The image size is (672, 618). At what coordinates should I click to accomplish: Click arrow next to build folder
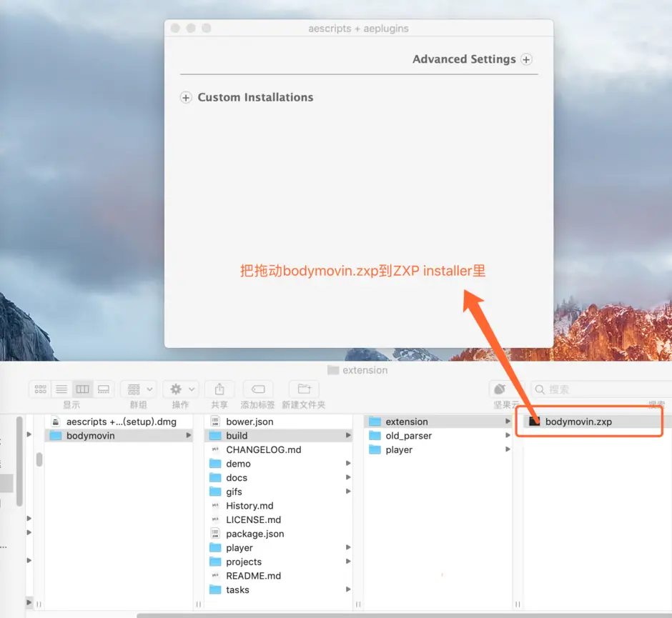pos(348,436)
